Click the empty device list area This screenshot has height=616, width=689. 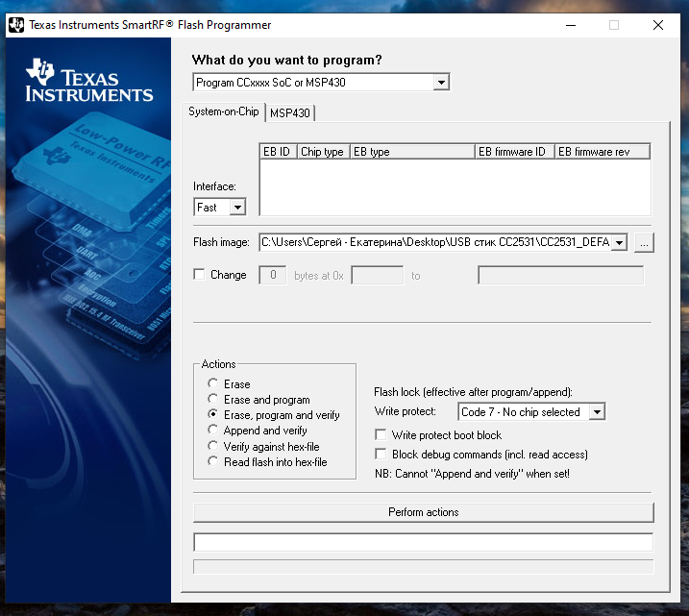click(455, 186)
